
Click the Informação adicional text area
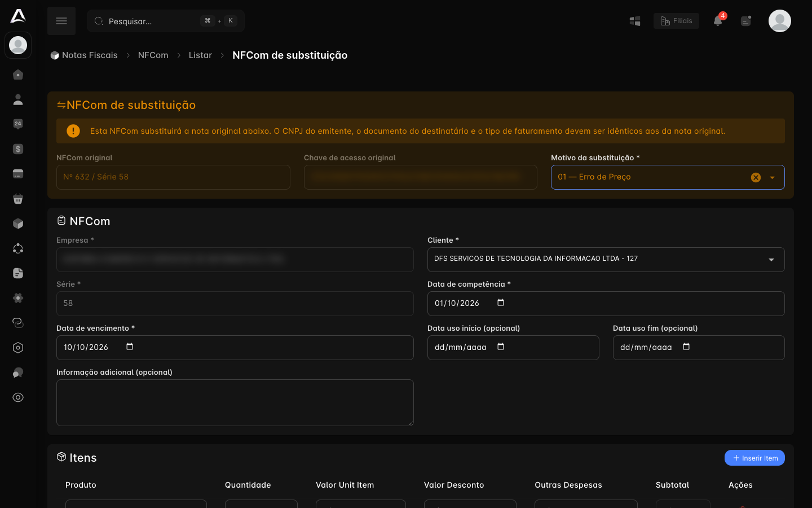point(235,402)
